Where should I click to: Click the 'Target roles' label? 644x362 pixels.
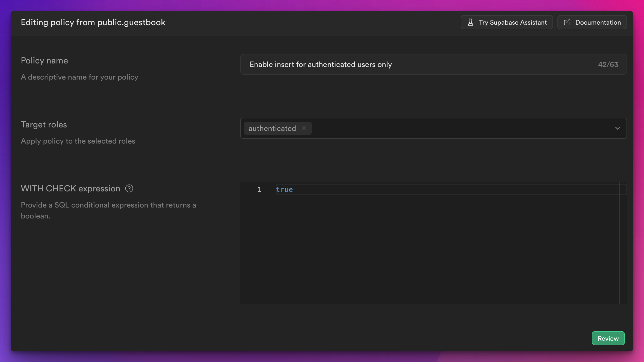tap(44, 125)
